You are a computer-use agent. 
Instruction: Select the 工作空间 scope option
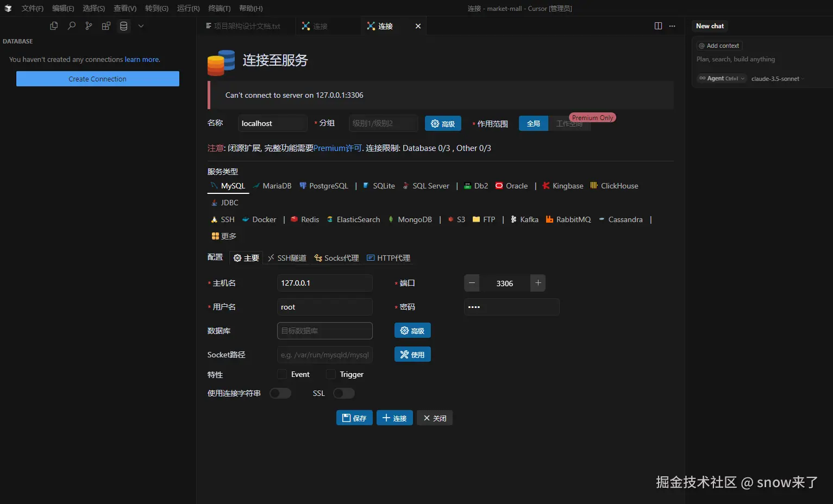click(569, 124)
